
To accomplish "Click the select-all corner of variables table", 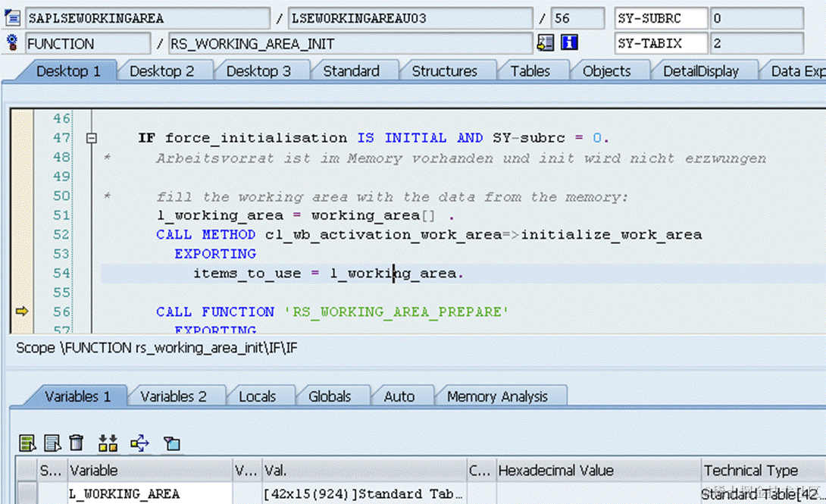I will click(x=27, y=471).
